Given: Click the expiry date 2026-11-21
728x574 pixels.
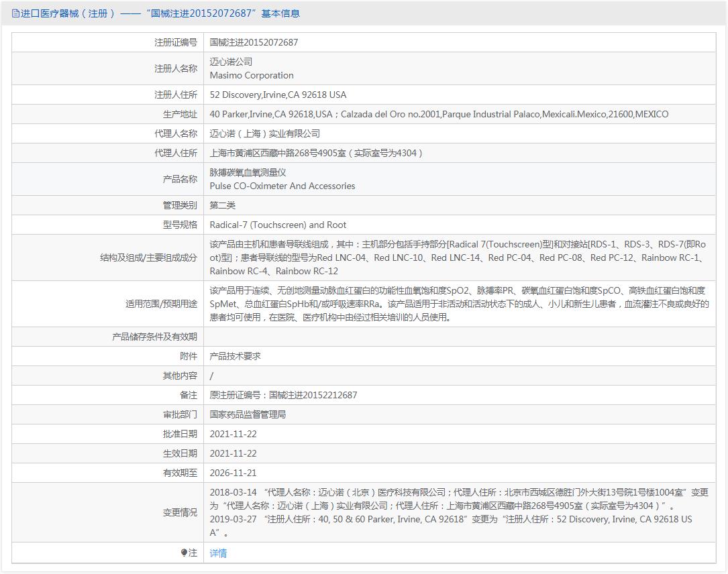Looking at the screenshot, I should (233, 473).
